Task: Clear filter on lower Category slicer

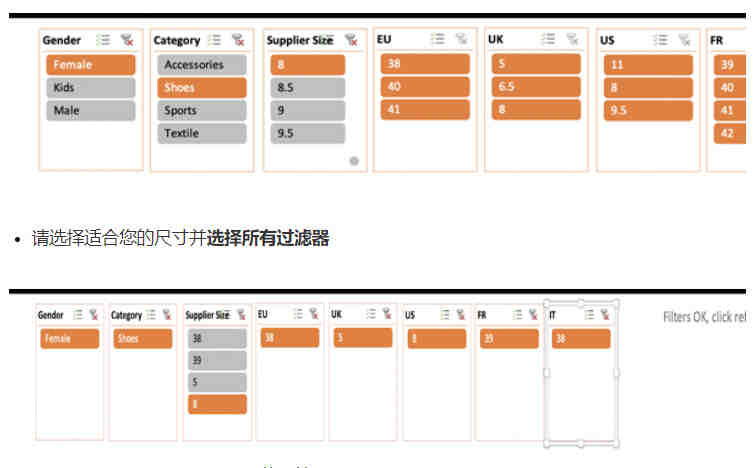Action: 167,315
